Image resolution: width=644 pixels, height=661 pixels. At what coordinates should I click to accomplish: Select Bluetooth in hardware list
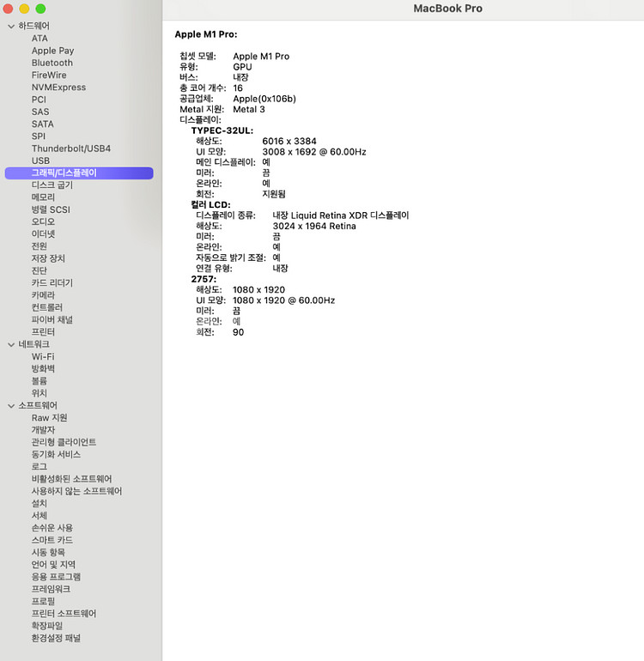click(52, 63)
